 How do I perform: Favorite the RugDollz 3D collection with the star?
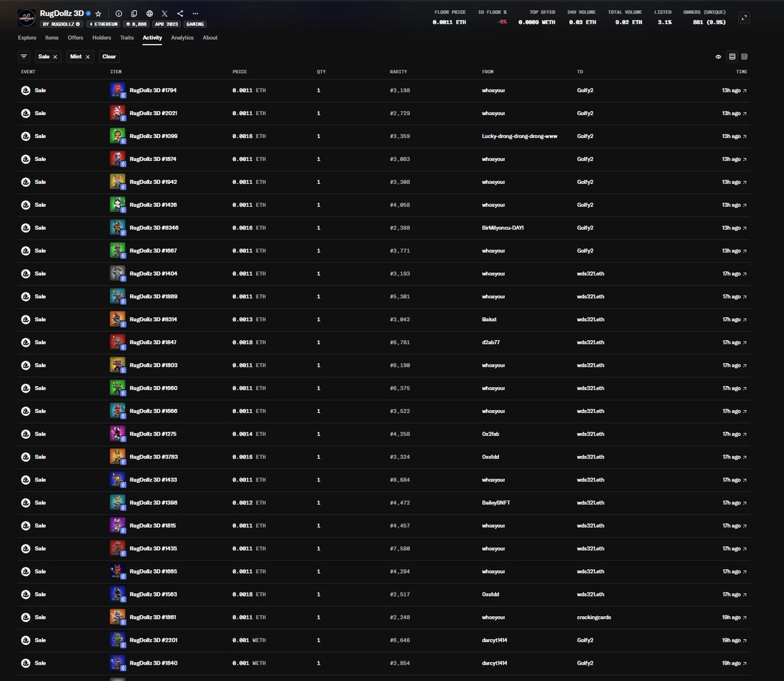point(98,14)
